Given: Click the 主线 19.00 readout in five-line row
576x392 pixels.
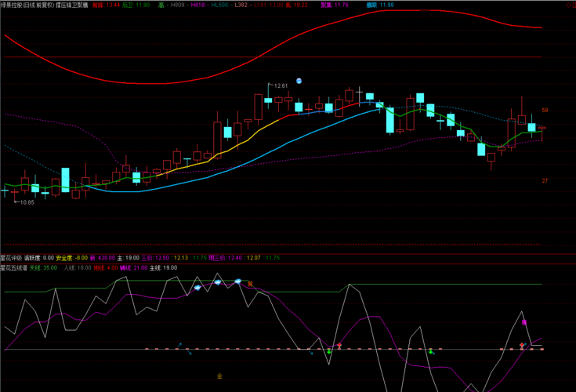Looking at the screenshot, I should coord(164,268).
